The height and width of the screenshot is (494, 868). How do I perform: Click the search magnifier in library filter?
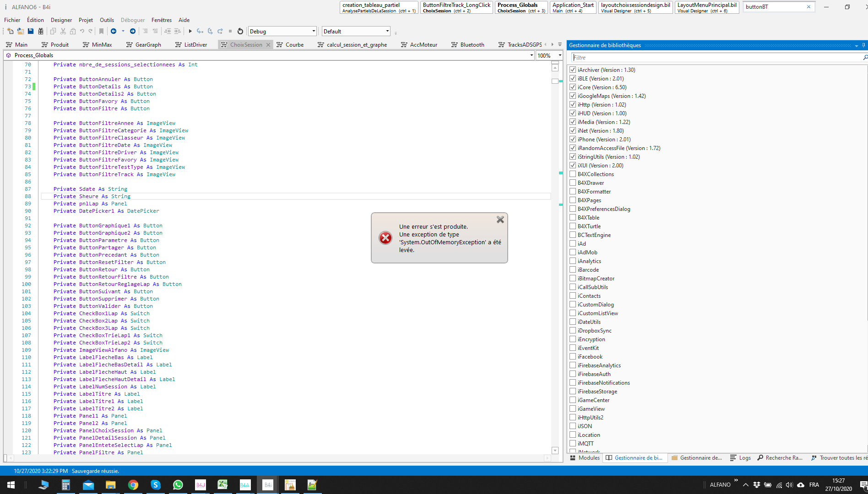coord(865,57)
